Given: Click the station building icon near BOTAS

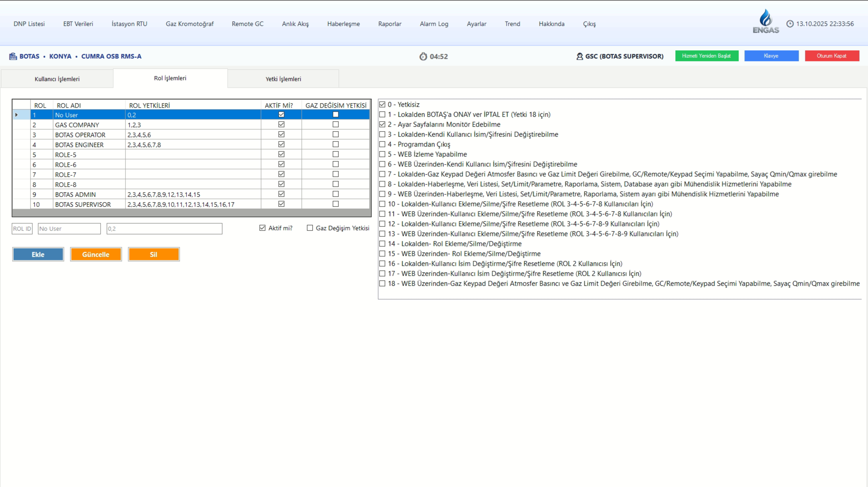Looking at the screenshot, I should click(13, 56).
